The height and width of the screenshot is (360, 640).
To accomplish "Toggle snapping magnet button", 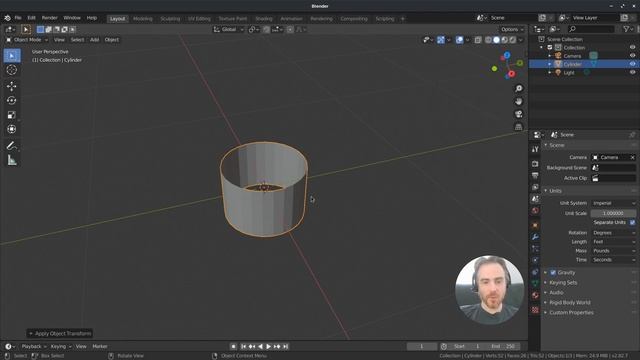I will point(266,29).
